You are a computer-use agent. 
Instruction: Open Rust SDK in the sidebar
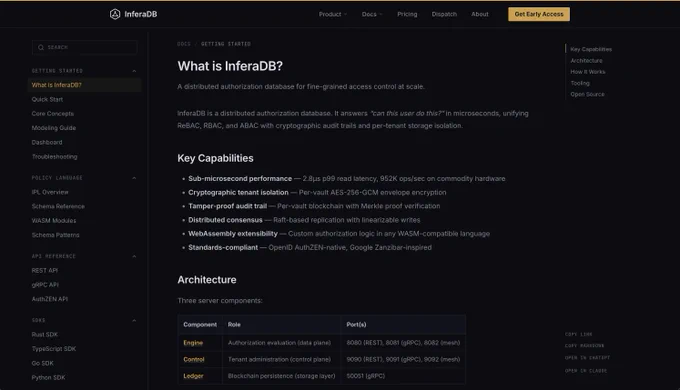tap(45, 335)
